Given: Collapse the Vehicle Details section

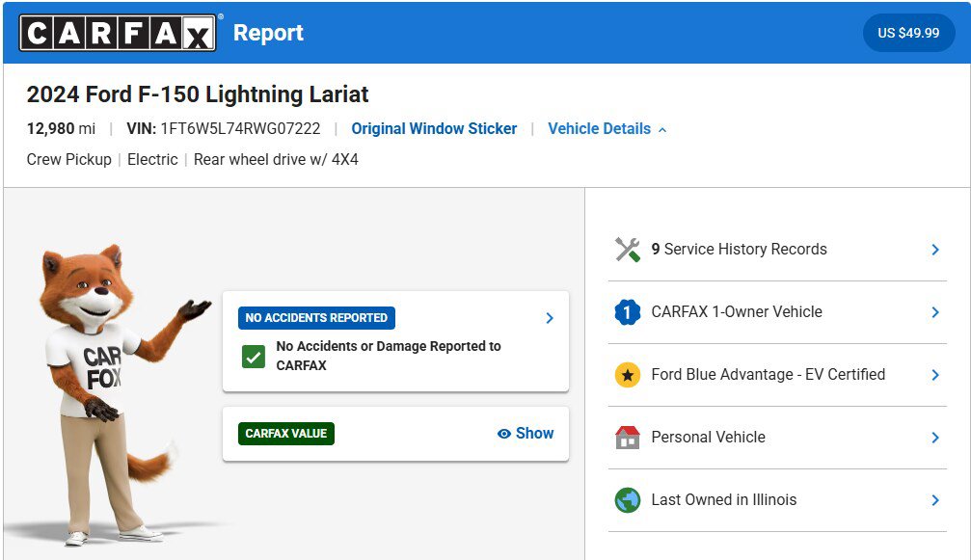Looking at the screenshot, I should point(607,129).
